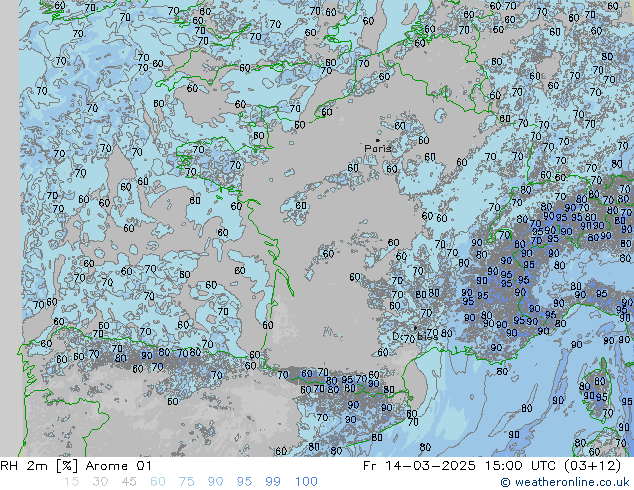Click the 'Fr 14-03-2025 15:00 UTC (03+12)' timestamp
Image resolution: width=634 pixels, height=490 pixels.
click(x=492, y=466)
